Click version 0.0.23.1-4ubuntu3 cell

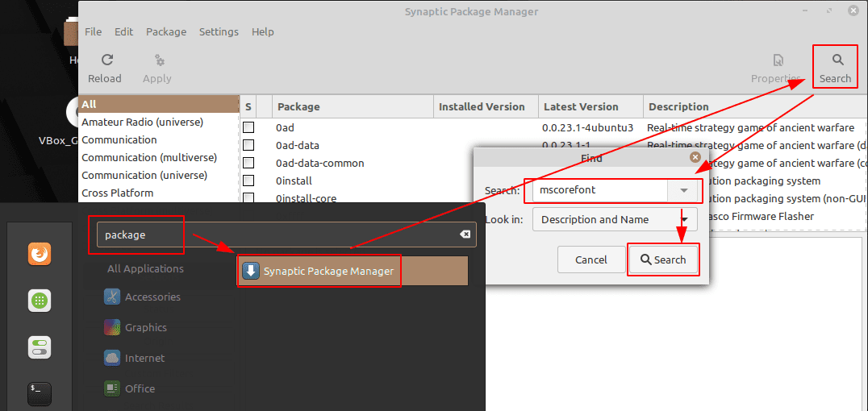pyautogui.click(x=588, y=128)
